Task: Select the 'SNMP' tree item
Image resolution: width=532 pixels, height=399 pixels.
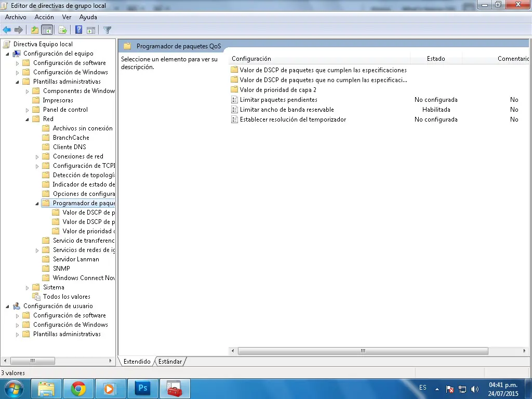Action: point(61,269)
